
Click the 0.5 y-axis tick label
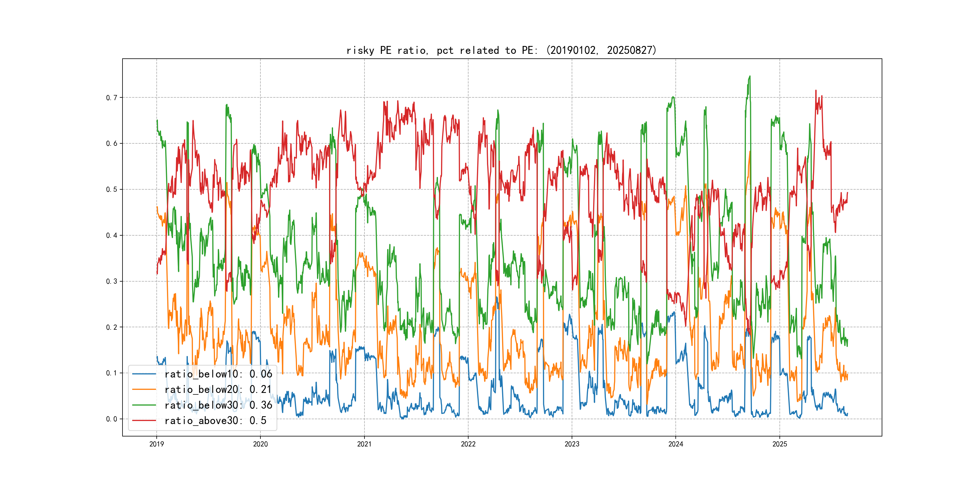(x=112, y=189)
